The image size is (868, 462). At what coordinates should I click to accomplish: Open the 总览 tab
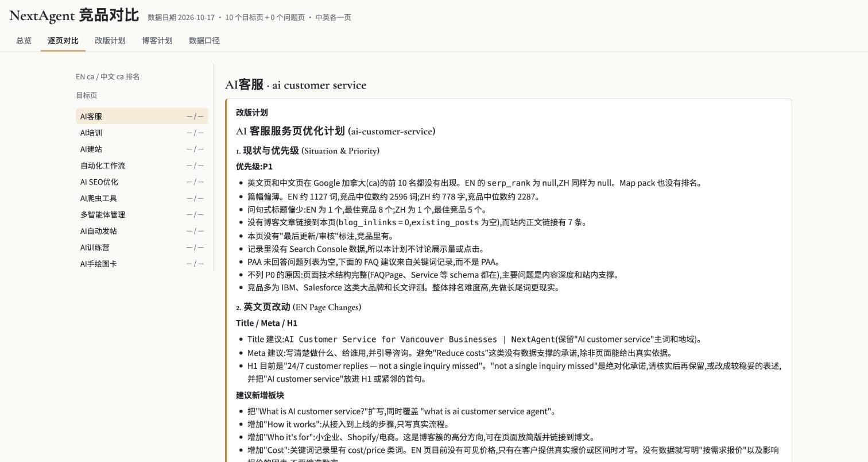click(24, 41)
